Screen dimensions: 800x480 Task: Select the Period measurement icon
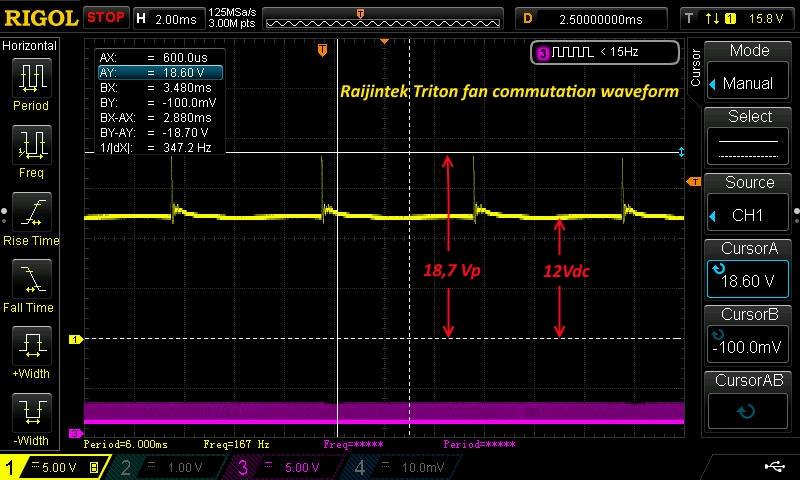click(32, 78)
